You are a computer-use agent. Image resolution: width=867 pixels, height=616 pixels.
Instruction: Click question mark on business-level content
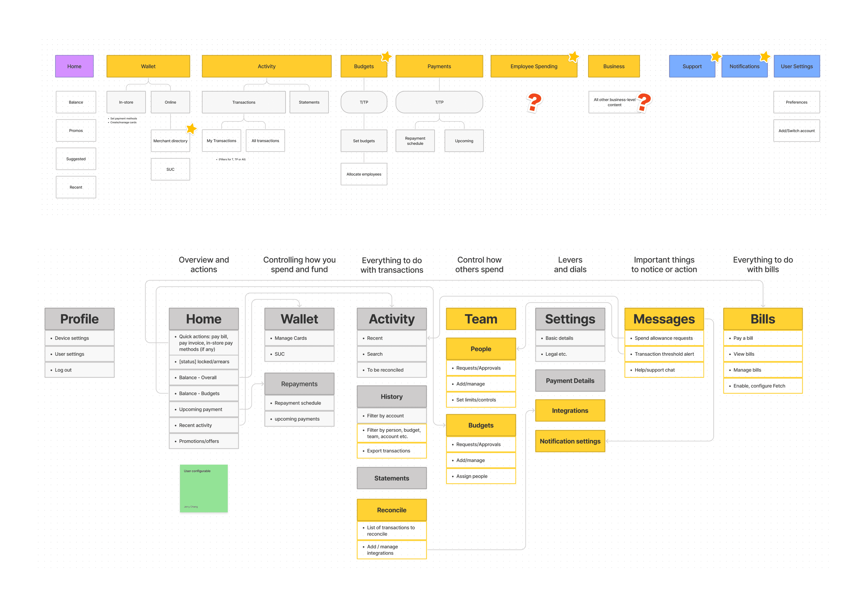click(x=644, y=102)
